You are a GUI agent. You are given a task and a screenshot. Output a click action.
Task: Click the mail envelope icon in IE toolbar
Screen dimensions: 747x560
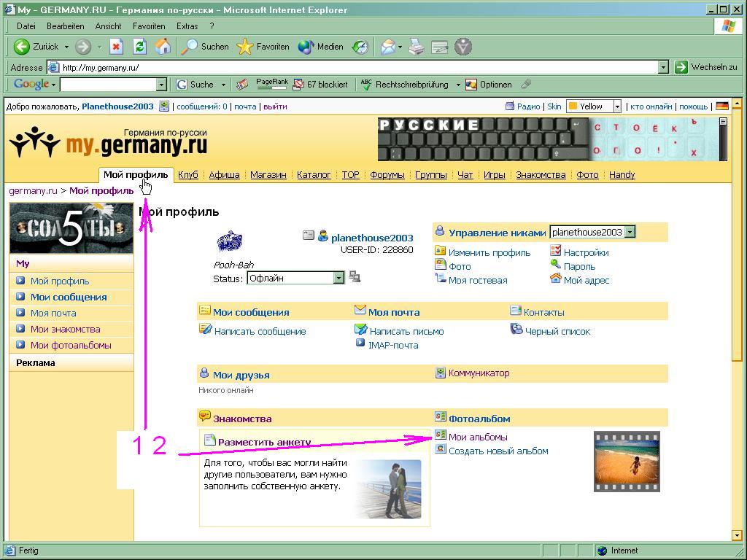[388, 47]
